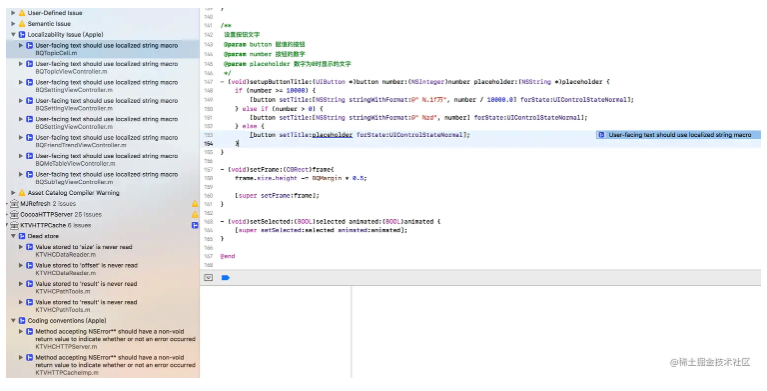The width and height of the screenshot is (767, 391).
Task: Click analyzer icon beside Coding conventions (Apple)
Action: (22, 321)
